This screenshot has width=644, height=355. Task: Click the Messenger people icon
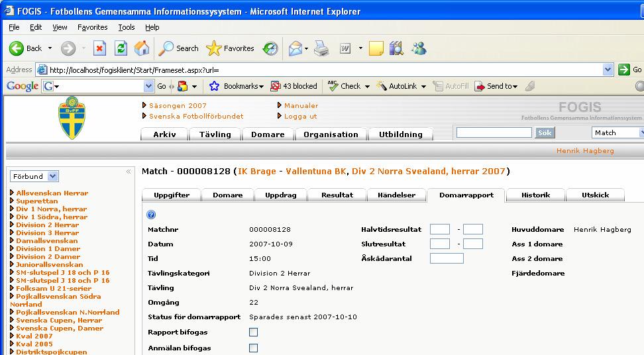point(419,48)
